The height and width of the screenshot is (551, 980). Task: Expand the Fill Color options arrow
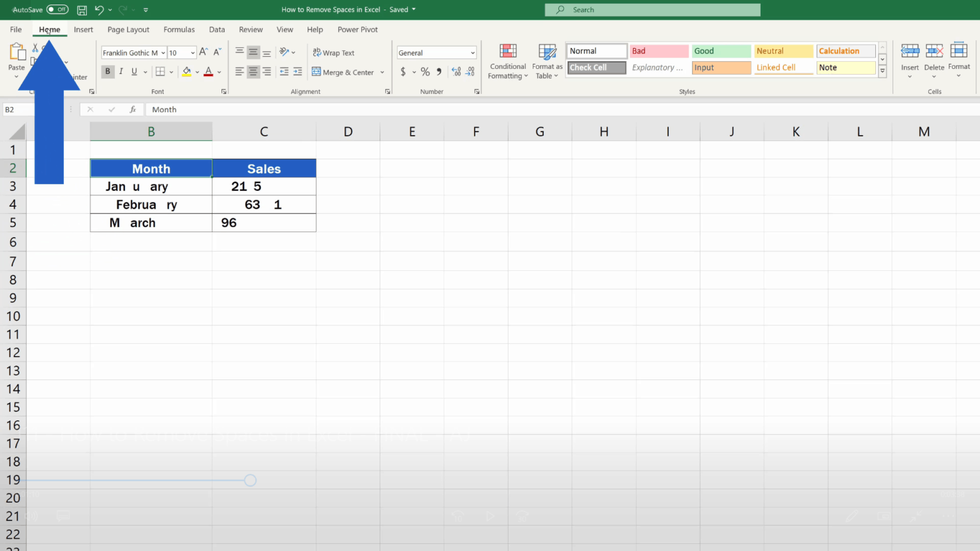197,72
